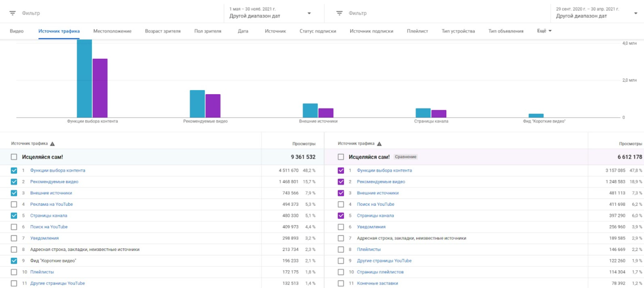This screenshot has height=288, width=644.
Task: Tick the Исцеляйся сам! checkbox in the 9 361 532 row
Action: click(x=14, y=157)
